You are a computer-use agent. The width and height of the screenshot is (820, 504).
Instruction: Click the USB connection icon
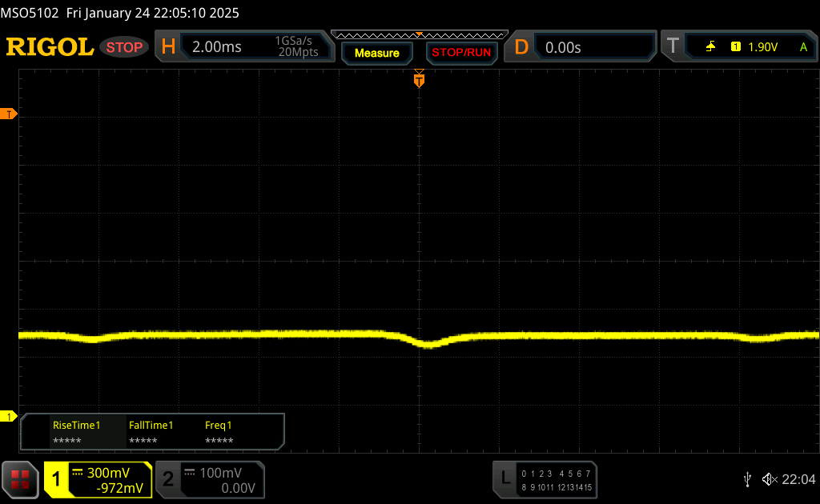(x=747, y=479)
